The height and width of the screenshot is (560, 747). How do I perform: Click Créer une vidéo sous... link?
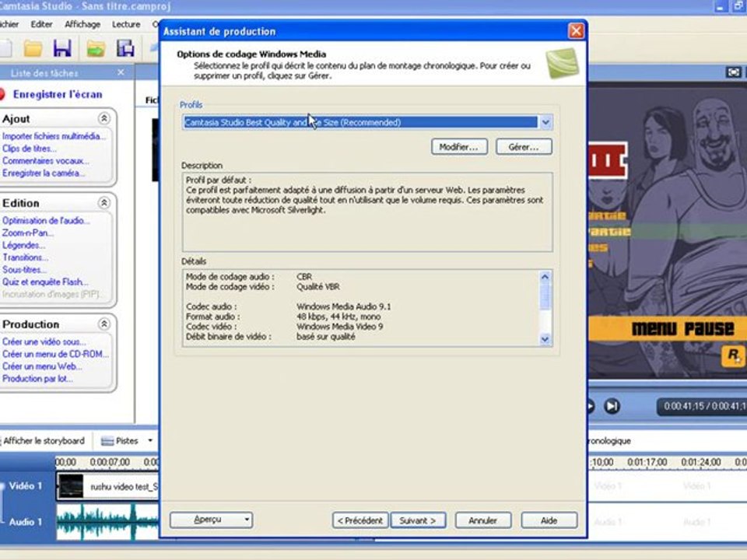[x=44, y=342]
